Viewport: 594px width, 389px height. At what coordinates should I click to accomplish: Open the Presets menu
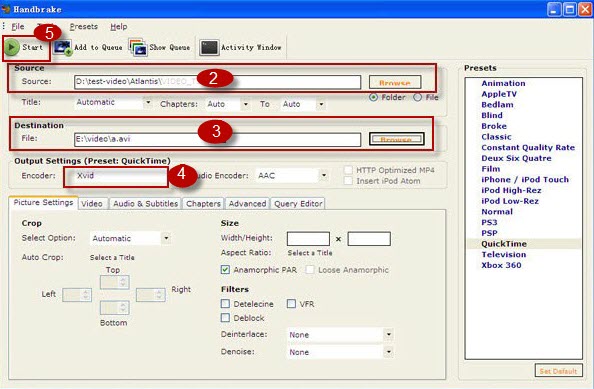click(84, 27)
